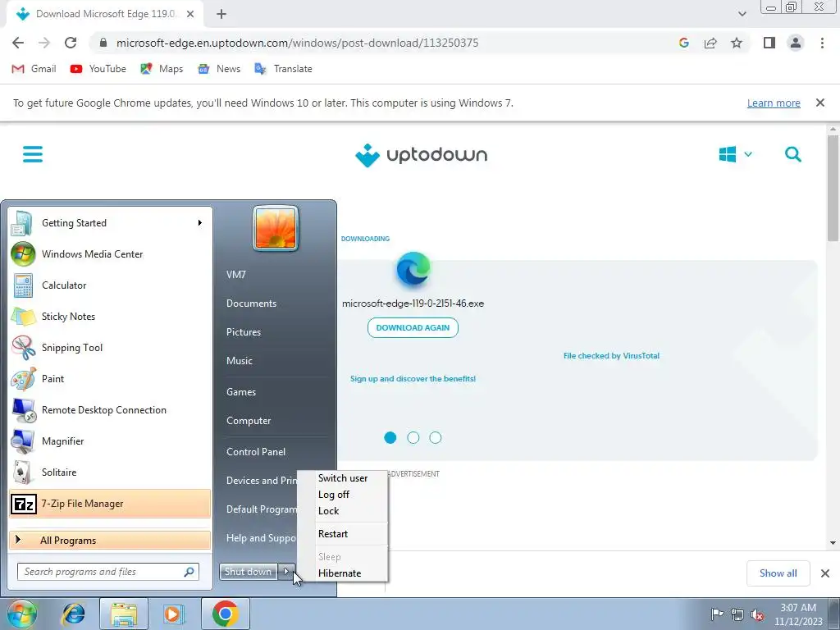Click Sign up and discover the benefits

(413, 379)
